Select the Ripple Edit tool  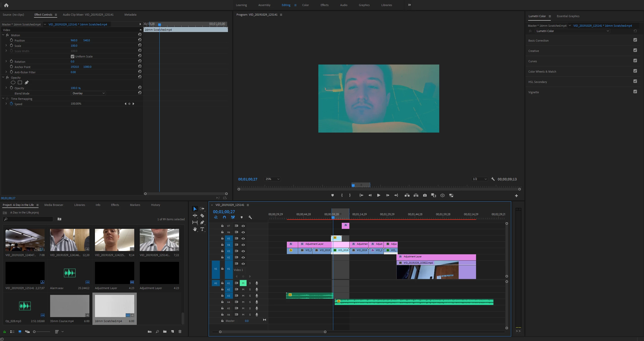coord(195,215)
